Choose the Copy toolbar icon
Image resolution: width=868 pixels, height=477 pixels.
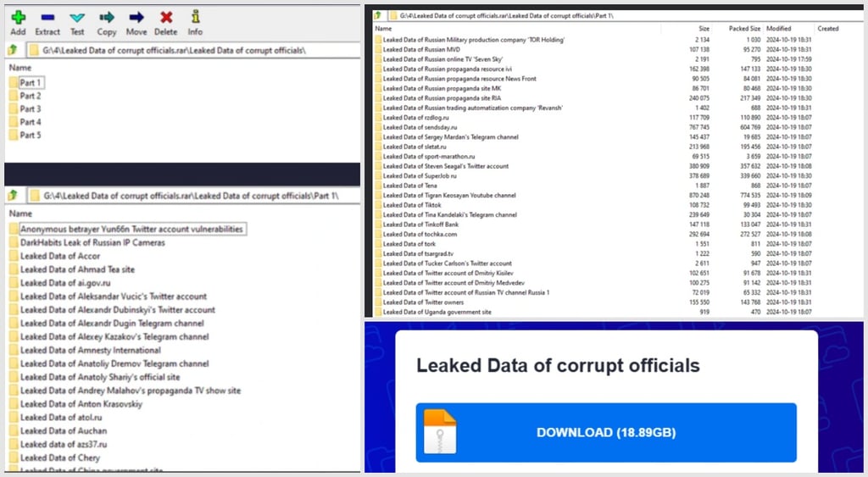coord(107,18)
